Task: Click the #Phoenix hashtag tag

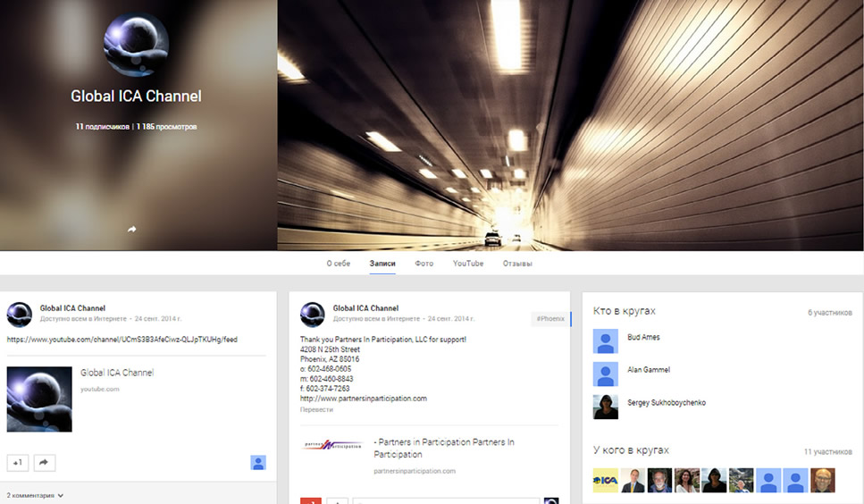Action: [x=550, y=318]
